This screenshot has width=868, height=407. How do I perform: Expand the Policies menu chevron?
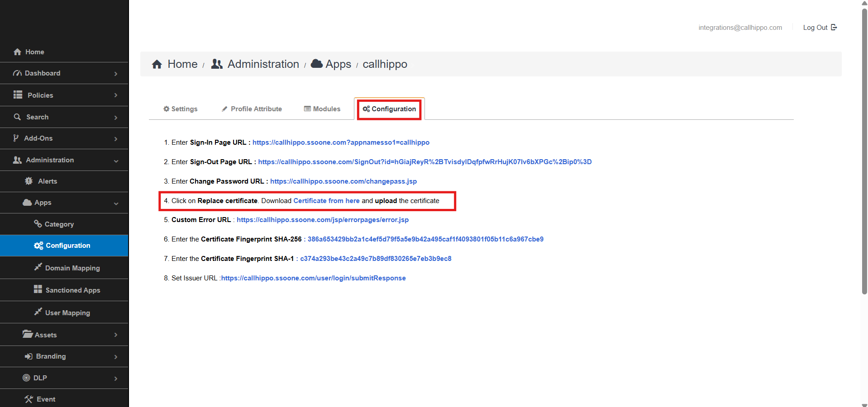[x=116, y=95]
